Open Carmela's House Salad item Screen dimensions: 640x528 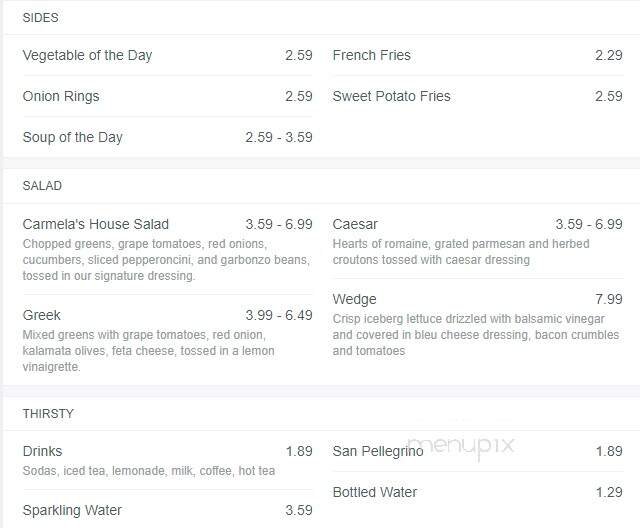[95, 224]
